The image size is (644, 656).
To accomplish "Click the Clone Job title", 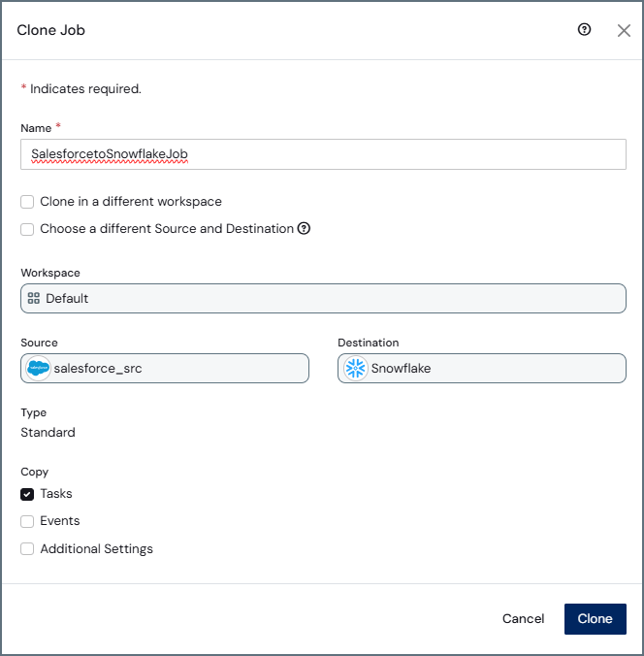I will click(51, 30).
